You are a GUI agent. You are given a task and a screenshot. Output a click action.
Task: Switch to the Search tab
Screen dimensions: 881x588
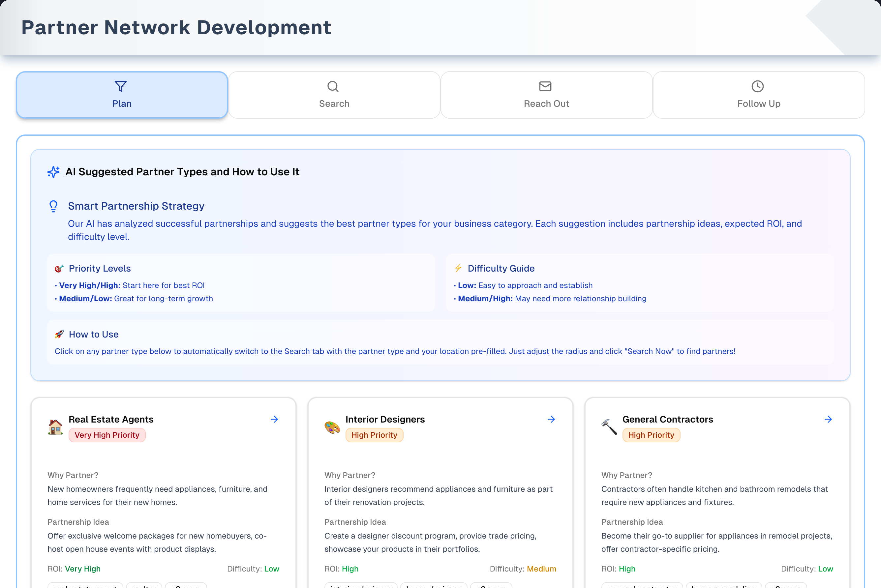click(x=334, y=95)
